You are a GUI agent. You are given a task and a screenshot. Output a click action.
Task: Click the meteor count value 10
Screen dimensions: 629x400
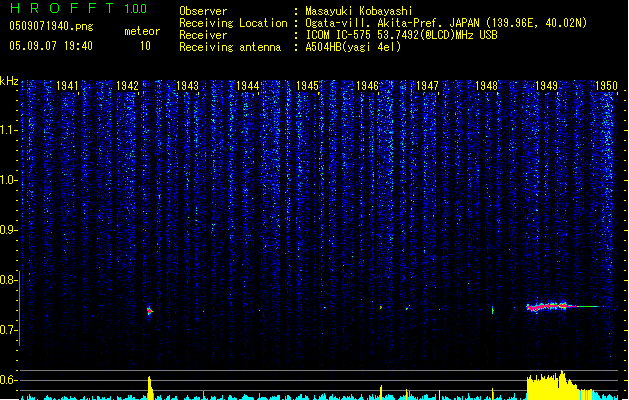click(x=145, y=46)
